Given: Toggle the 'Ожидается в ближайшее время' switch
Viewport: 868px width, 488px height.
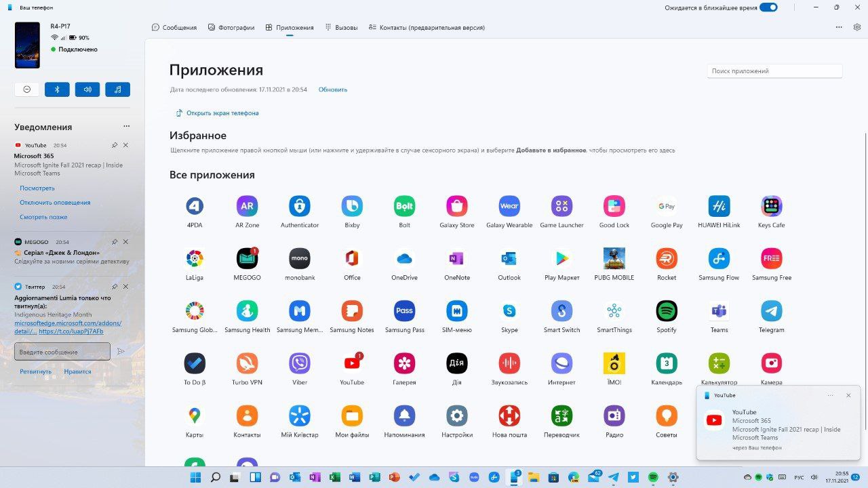Looking at the screenshot, I should click(768, 7).
